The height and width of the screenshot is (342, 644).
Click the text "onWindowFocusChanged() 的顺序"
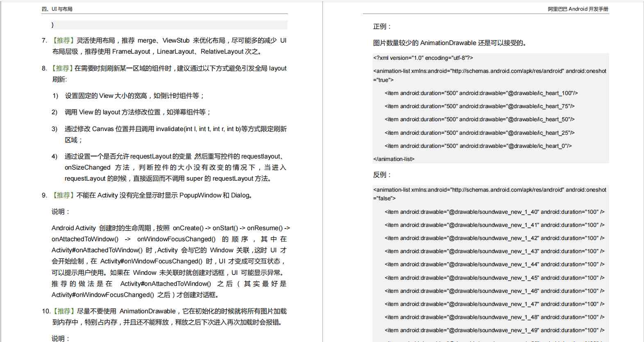pyautogui.click(x=193, y=239)
